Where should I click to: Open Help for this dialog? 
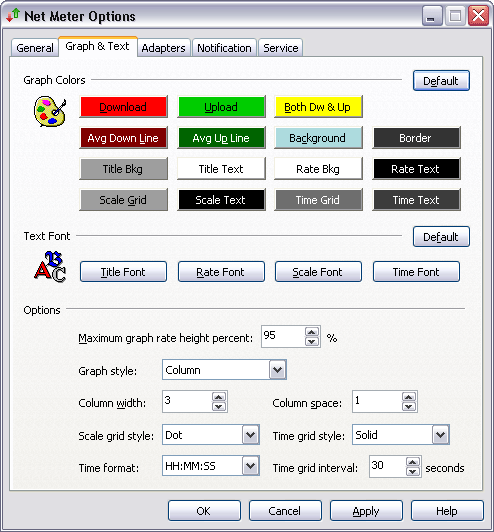[448, 511]
